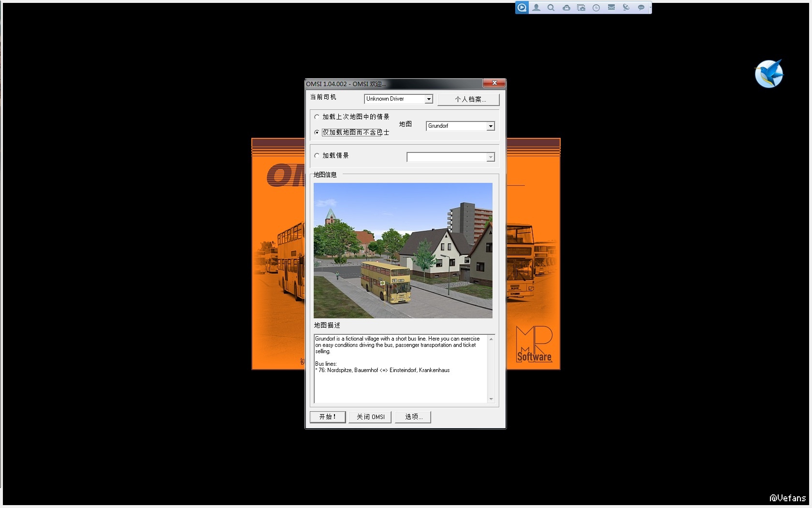Viewport: 812px width, 508px height.
Task: Click the blue bird desktop widget
Action: pos(769,74)
